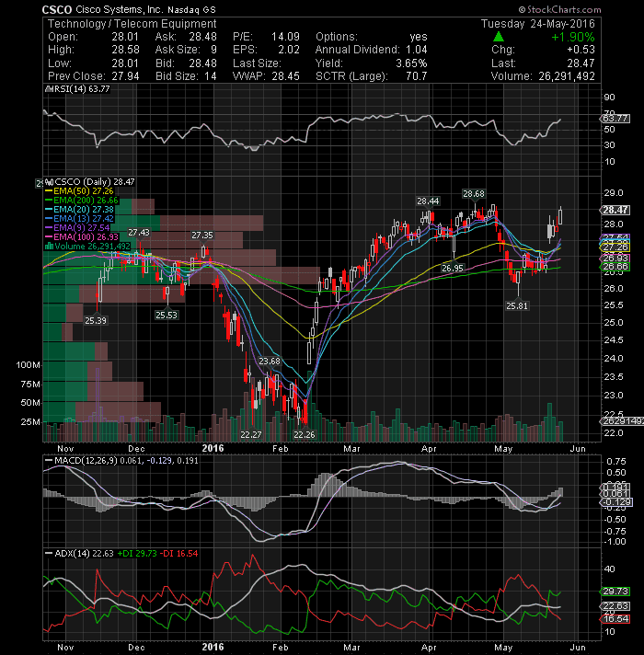Viewport: 644px width, 655px height.
Task: Click the red 16.54 tag on ADX axis
Action: click(x=615, y=618)
